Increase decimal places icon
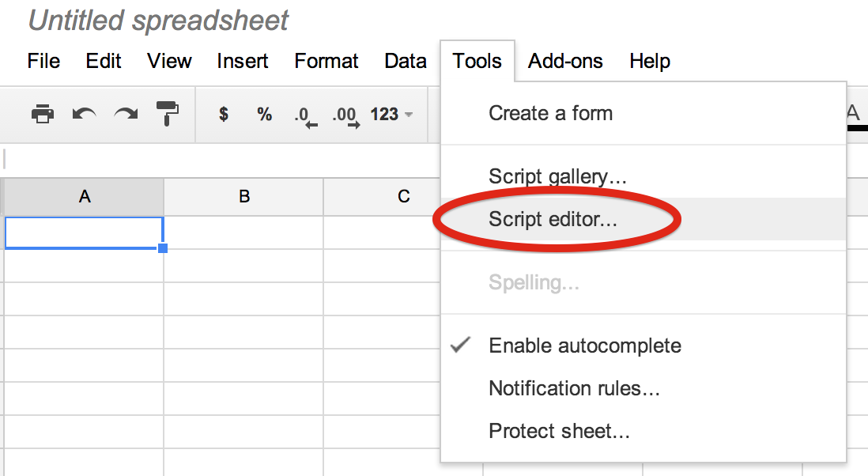Viewport: 868px width, 476px height. (345, 116)
